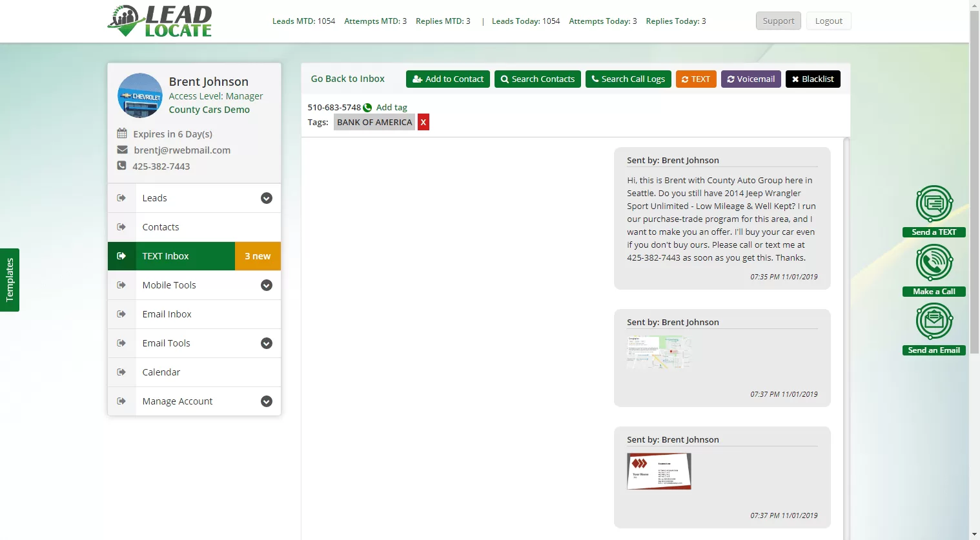This screenshot has width=980, height=540.
Task: Click the green phone icon beside 510-683-5748
Action: coord(367,108)
